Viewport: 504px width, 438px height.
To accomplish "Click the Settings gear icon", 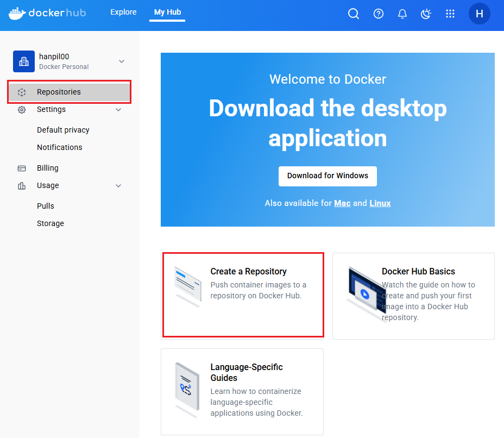I will pos(22,110).
